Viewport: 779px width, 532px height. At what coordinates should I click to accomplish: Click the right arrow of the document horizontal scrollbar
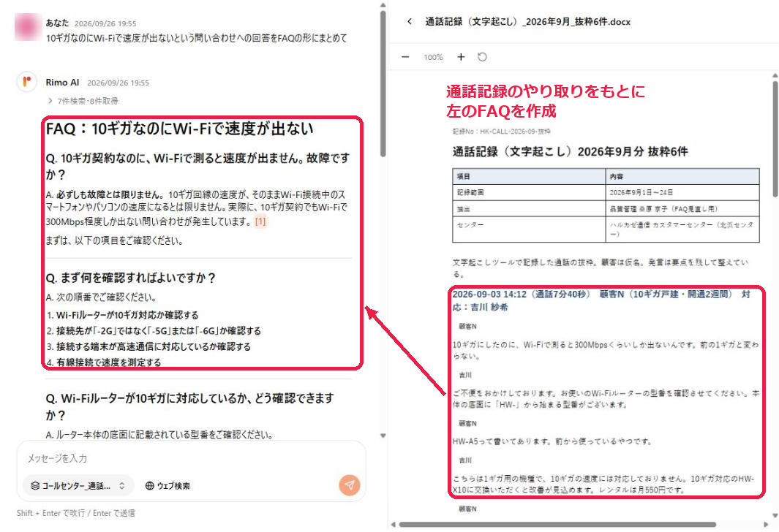766,525
